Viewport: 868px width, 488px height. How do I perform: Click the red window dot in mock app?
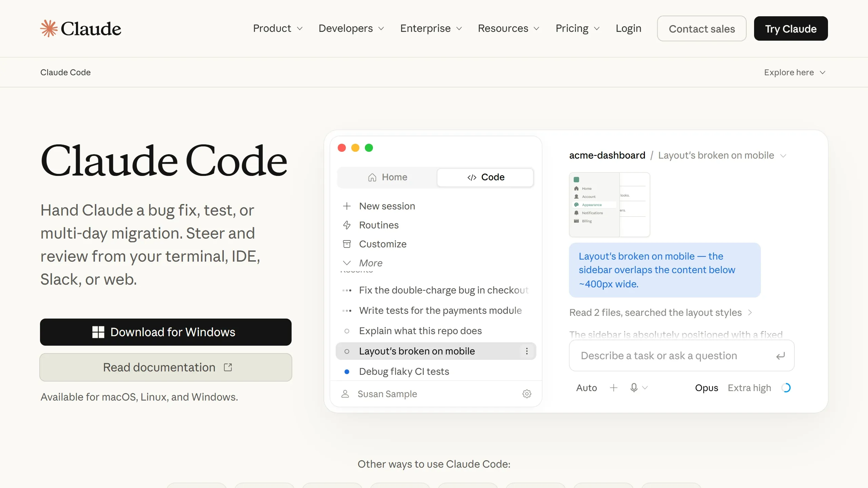click(342, 148)
